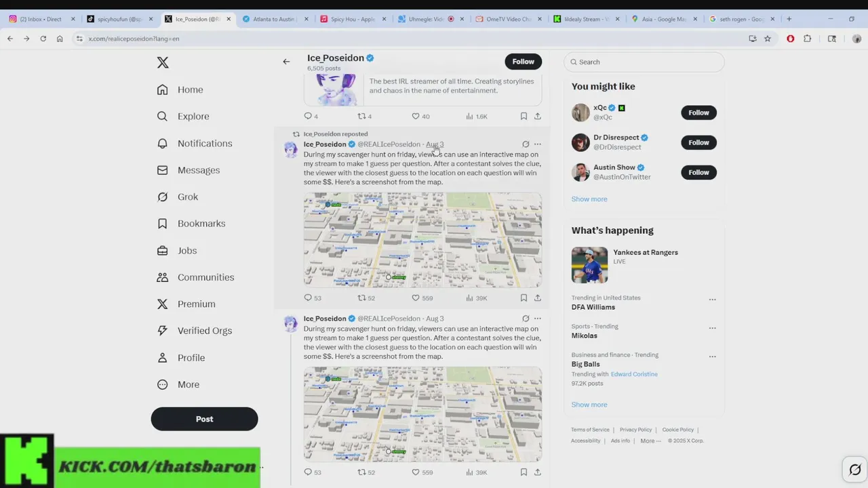Image resolution: width=868 pixels, height=488 pixels.
Task: Follow Ice_Poseidon from profile header
Action: pos(523,62)
